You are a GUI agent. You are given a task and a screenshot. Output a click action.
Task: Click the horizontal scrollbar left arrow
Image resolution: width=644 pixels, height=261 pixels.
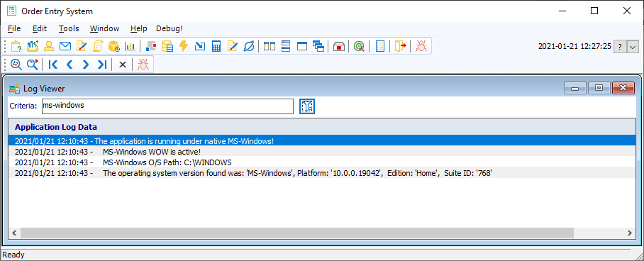click(x=14, y=233)
